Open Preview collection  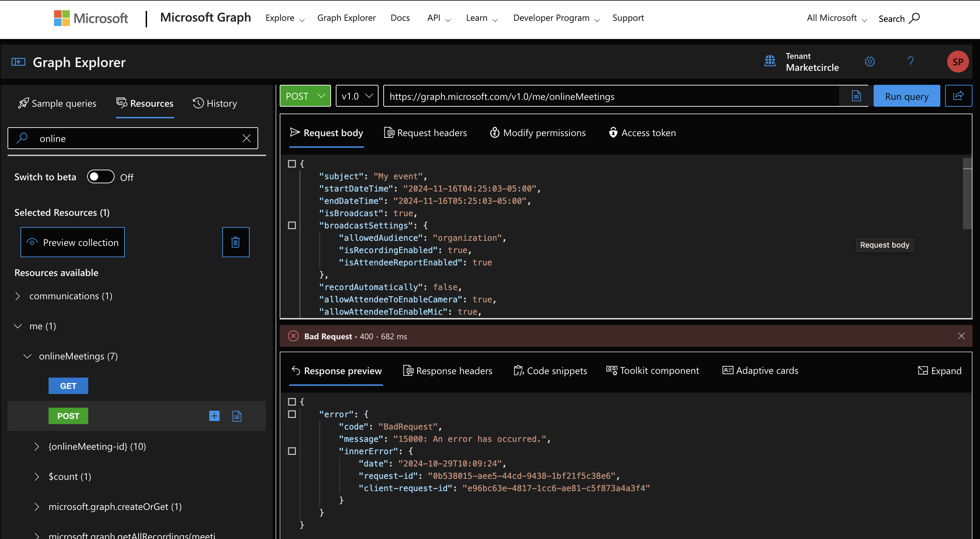(x=72, y=242)
